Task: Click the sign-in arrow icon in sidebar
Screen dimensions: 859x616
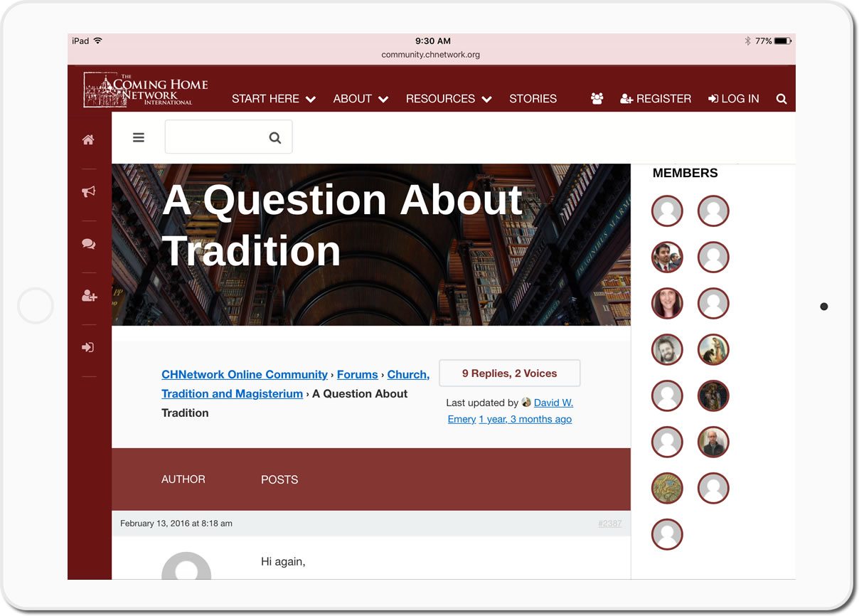Action: [x=88, y=348]
